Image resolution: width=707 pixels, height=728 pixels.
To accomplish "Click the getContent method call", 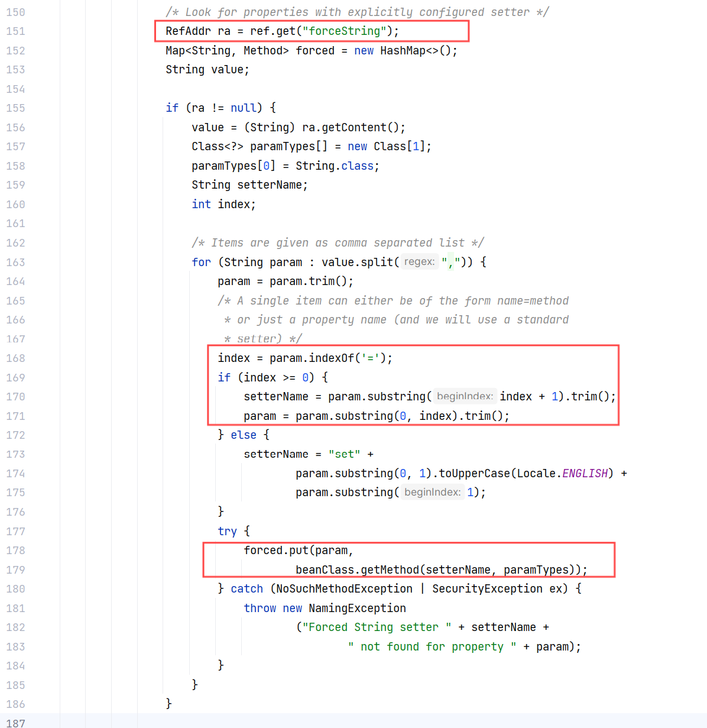I will 353,128.
